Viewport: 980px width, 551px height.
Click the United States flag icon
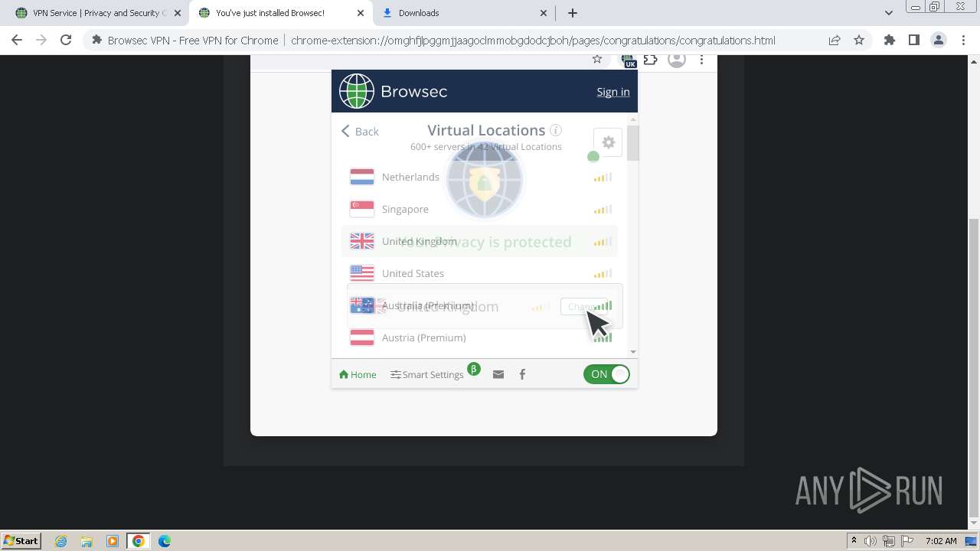362,273
